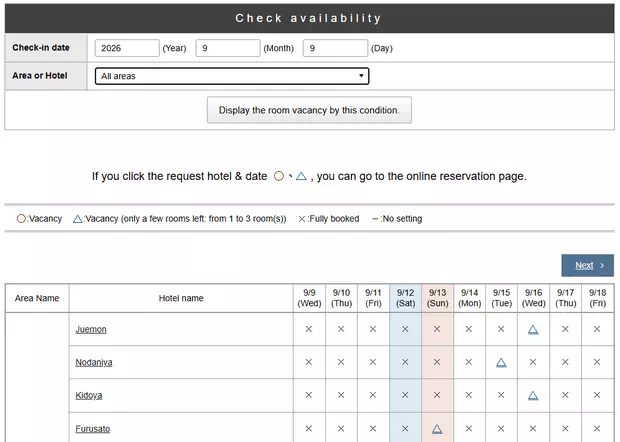Click Furusato fully booked X on 9/9

pyautogui.click(x=309, y=428)
